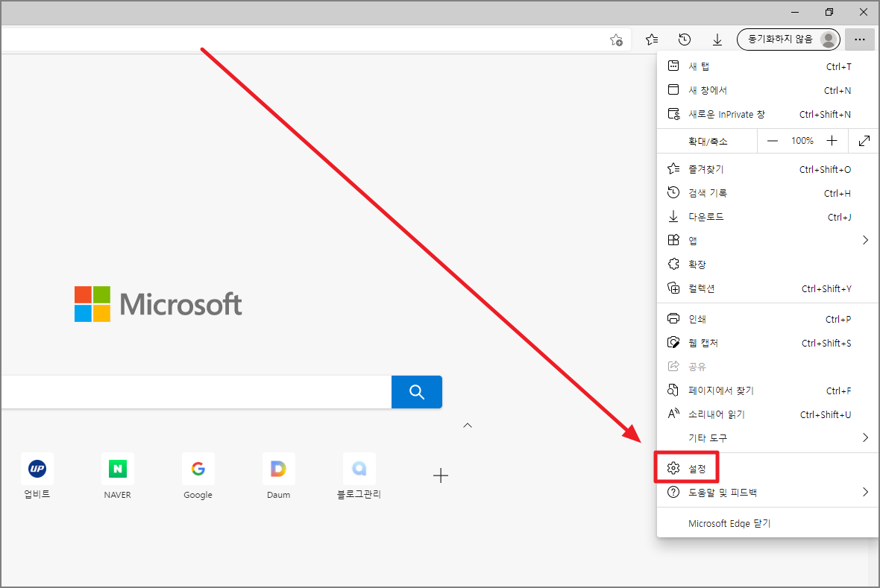Image resolution: width=880 pixels, height=588 pixels.
Task: Expand the 기타 도구 submenu
Action: (767, 438)
